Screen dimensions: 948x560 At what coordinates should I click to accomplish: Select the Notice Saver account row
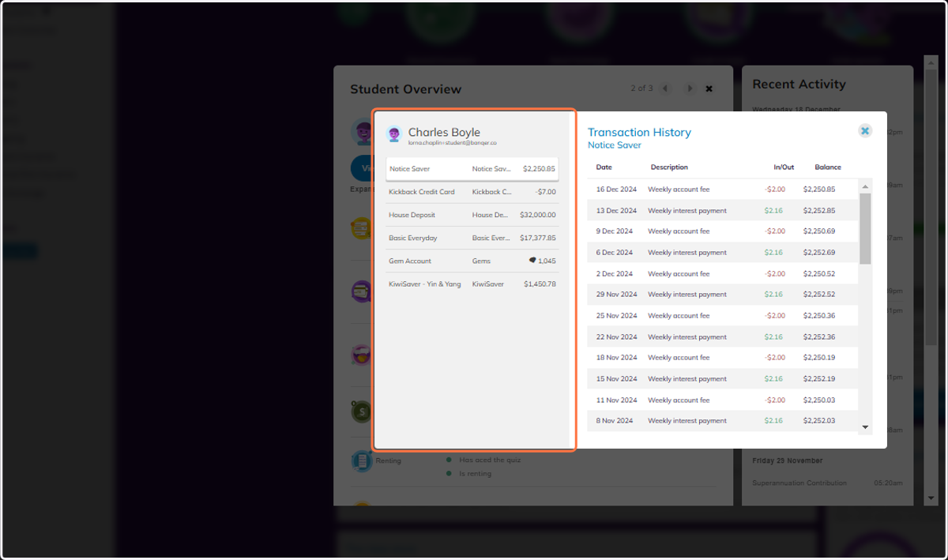point(472,169)
